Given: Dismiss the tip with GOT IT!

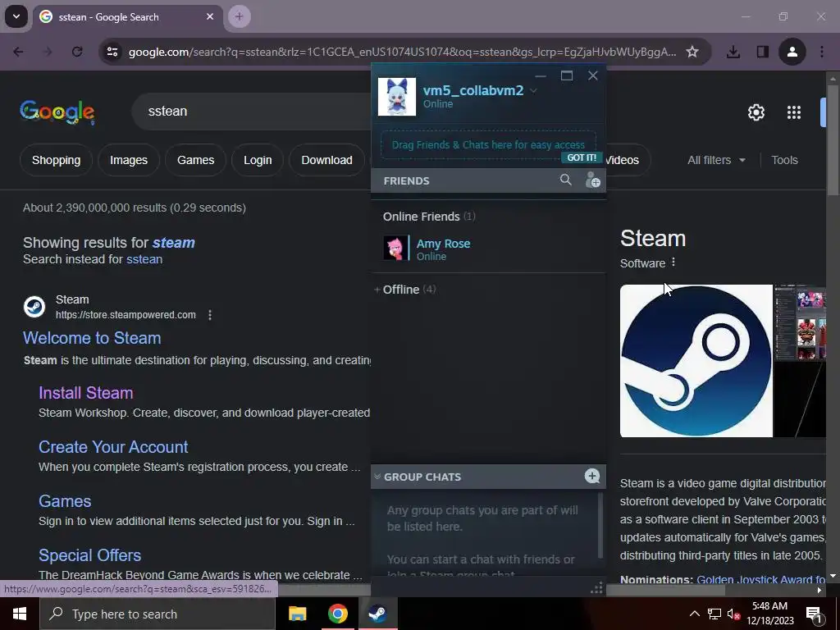Looking at the screenshot, I should tap(582, 157).
